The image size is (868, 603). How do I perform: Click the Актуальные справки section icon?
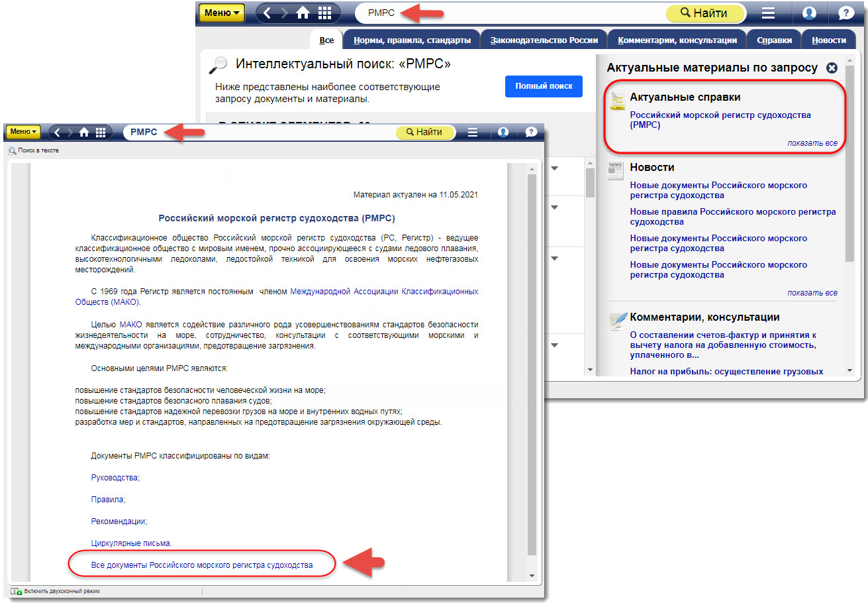coord(617,101)
